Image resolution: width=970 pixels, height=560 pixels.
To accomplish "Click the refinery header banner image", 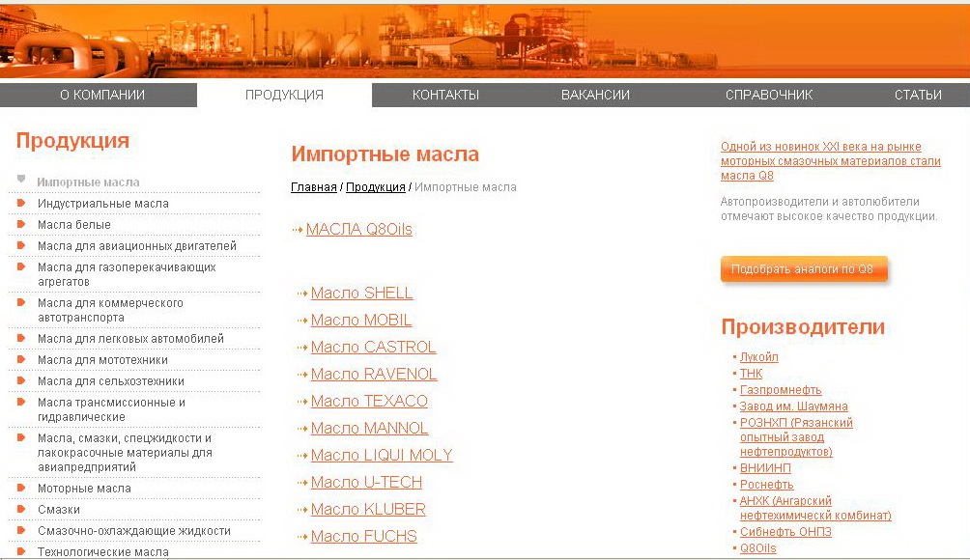I will [485, 41].
